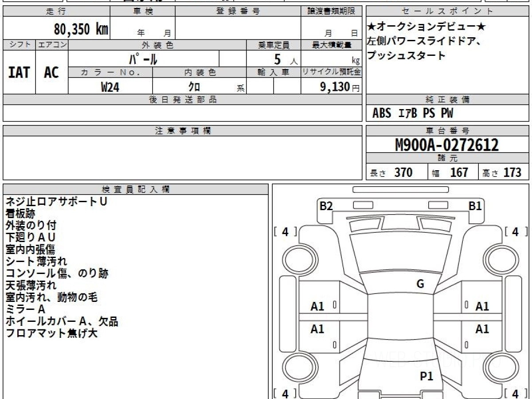
Task: Click the 最大積載量 header cell
Action: point(331,45)
